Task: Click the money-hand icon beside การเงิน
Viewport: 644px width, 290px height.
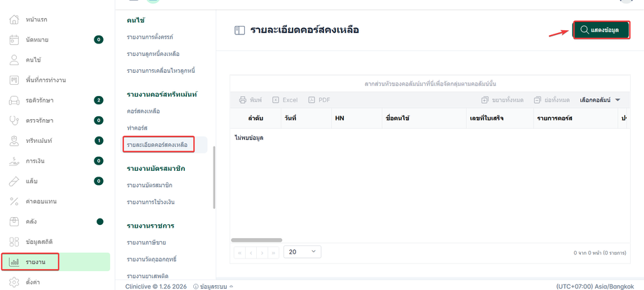Action: (x=15, y=160)
